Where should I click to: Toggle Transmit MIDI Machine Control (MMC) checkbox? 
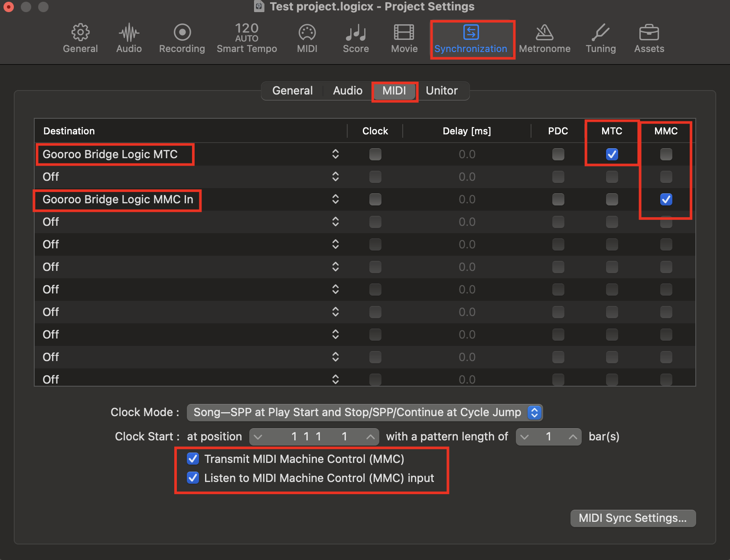point(193,459)
